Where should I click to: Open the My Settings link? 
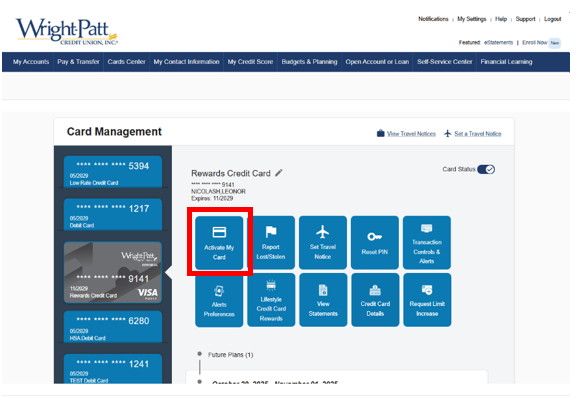472,19
